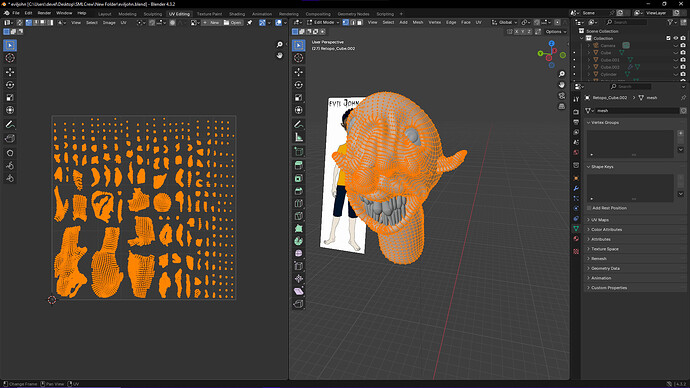Select the Annotate tool in 3D viewport

pos(298,125)
